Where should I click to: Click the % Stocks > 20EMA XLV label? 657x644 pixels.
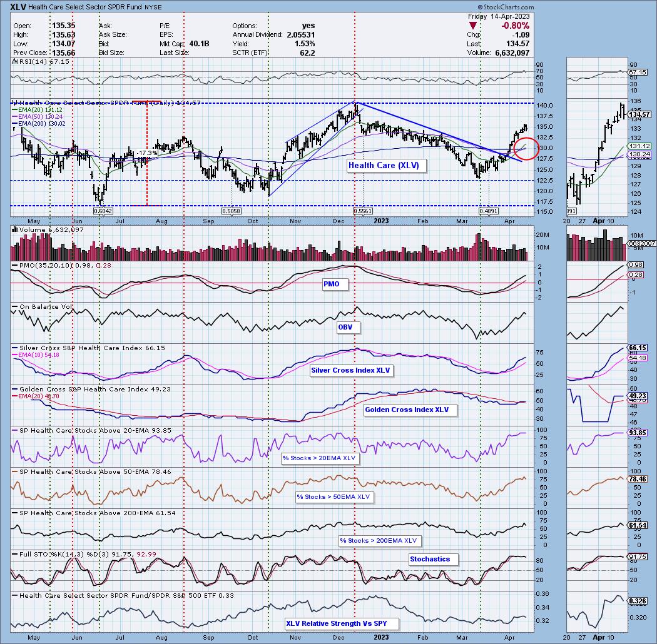(319, 458)
